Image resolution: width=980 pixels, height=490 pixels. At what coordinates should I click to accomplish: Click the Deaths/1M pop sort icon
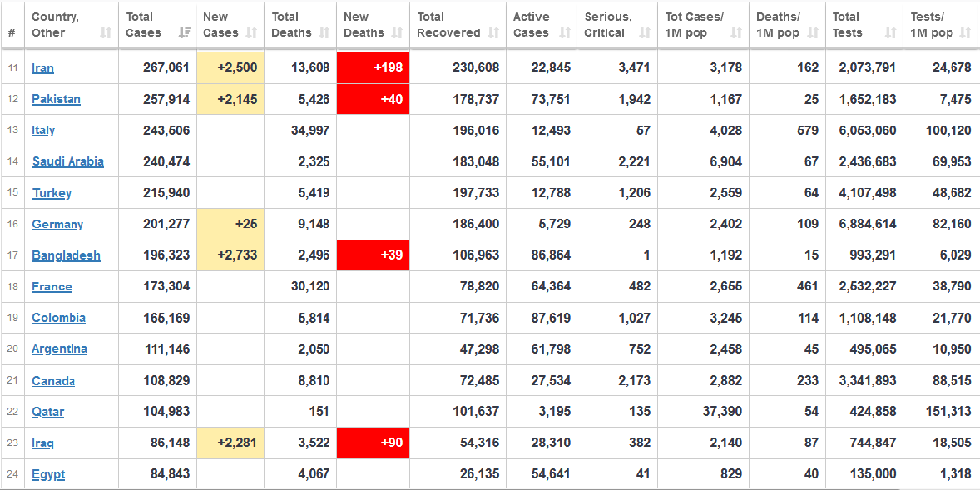coord(813,33)
